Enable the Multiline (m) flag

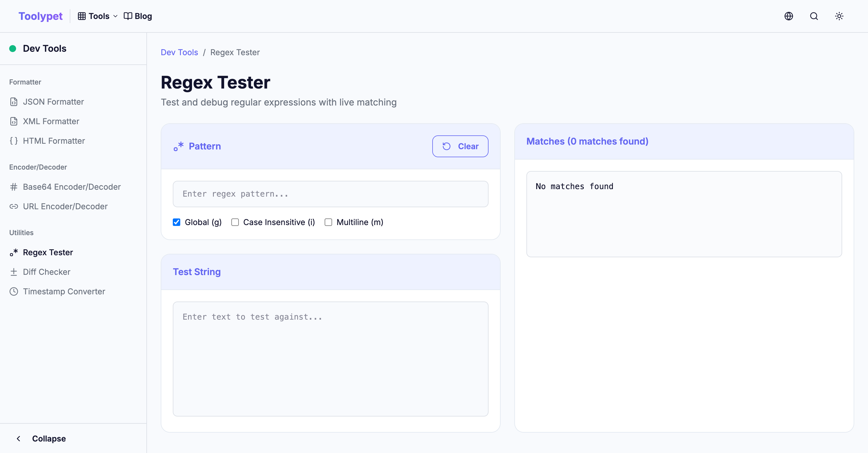point(328,222)
